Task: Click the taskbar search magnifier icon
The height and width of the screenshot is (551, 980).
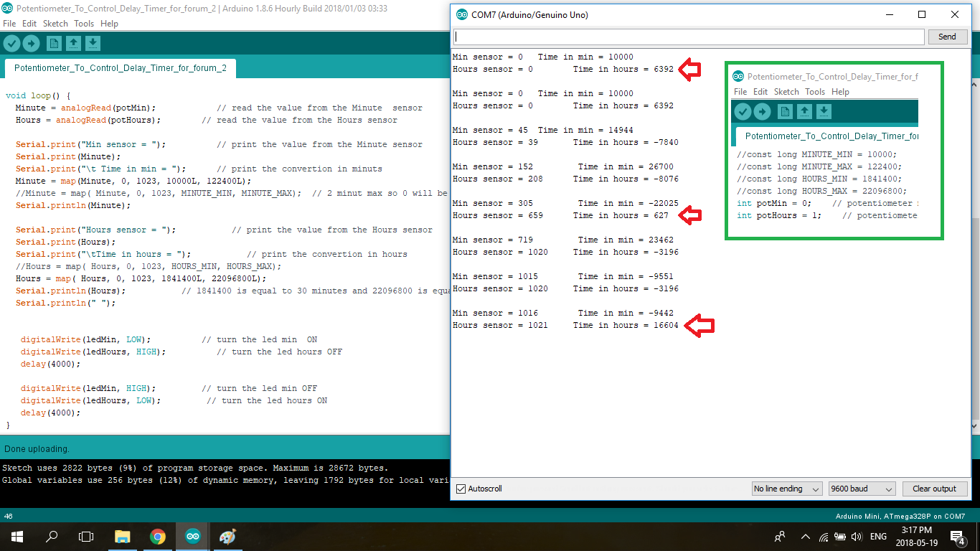Action: [x=52, y=537]
